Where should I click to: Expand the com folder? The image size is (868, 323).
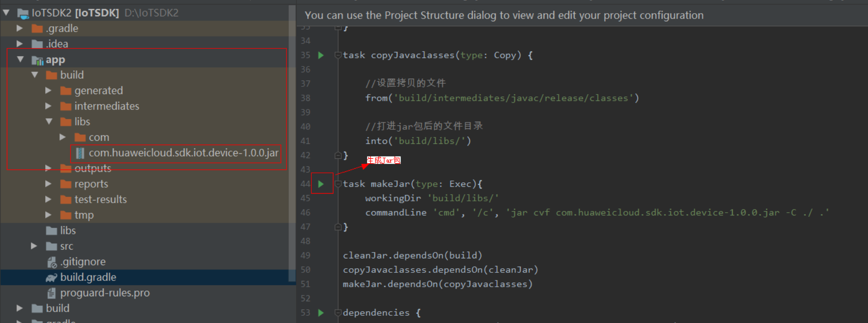(x=63, y=137)
